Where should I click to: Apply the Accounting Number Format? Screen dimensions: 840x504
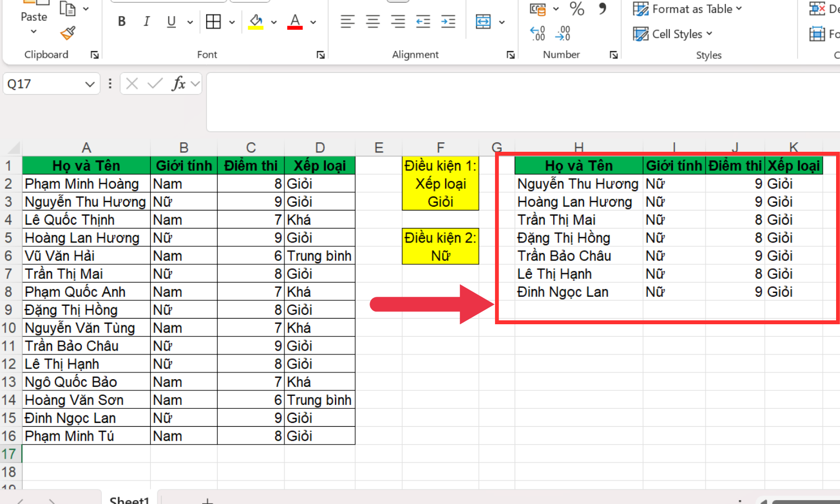coord(538,9)
